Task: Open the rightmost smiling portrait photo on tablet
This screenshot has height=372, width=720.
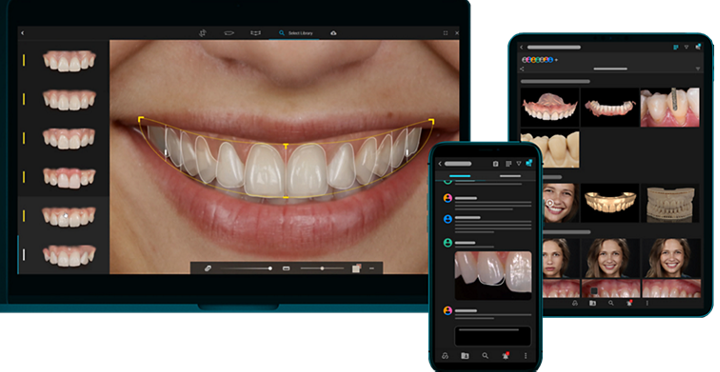Action: [x=671, y=258]
